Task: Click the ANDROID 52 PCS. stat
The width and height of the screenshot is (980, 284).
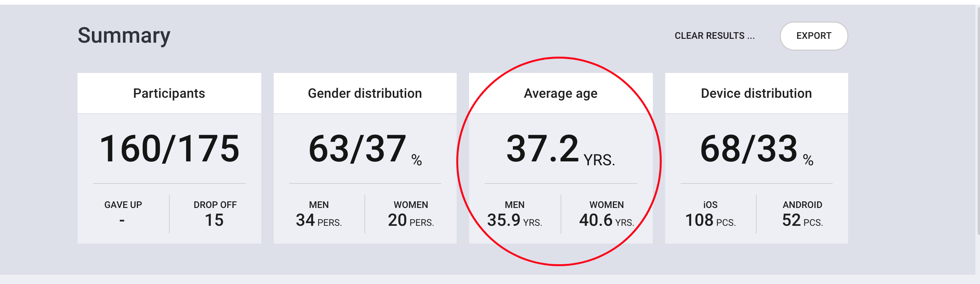Action: point(802,213)
